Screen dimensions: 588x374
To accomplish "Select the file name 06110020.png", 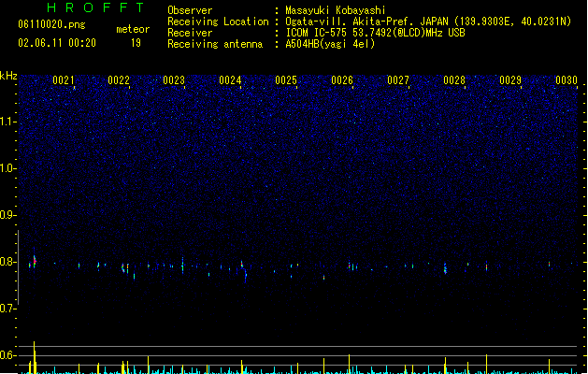I will 51,24.
